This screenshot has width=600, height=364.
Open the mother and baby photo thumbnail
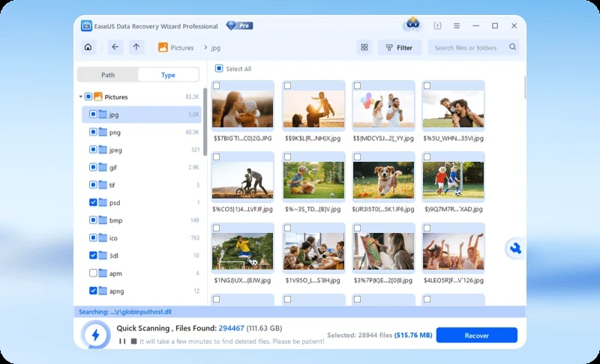pos(242,109)
